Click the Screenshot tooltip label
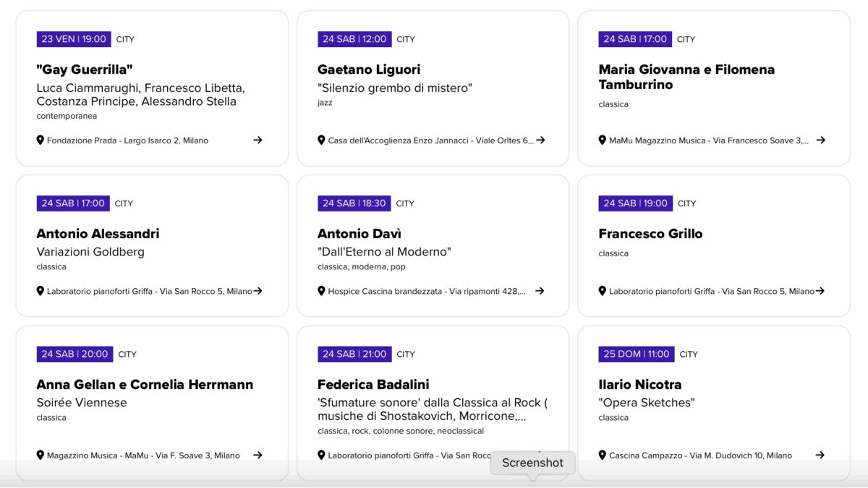Viewport: 868px width, 488px height. click(x=532, y=463)
